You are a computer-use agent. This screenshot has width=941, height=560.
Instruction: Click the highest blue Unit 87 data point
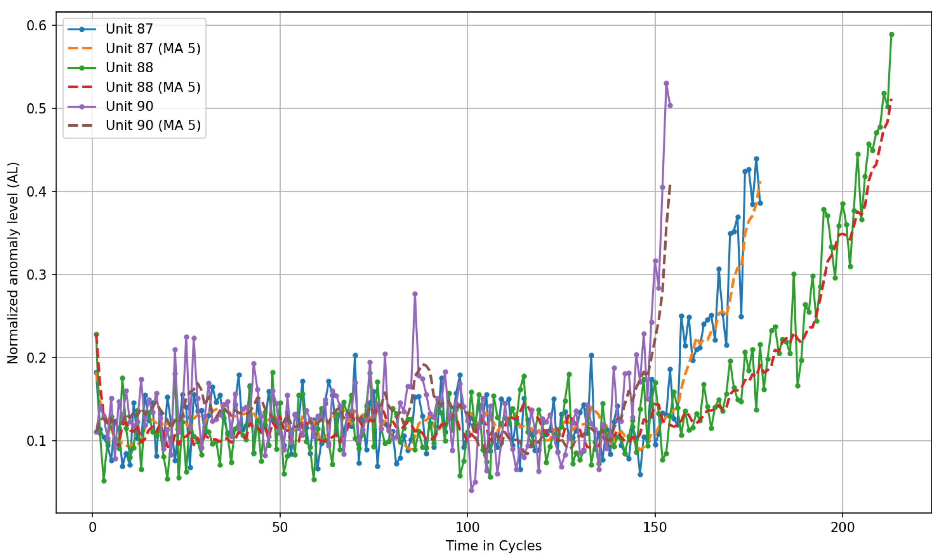coord(756,159)
